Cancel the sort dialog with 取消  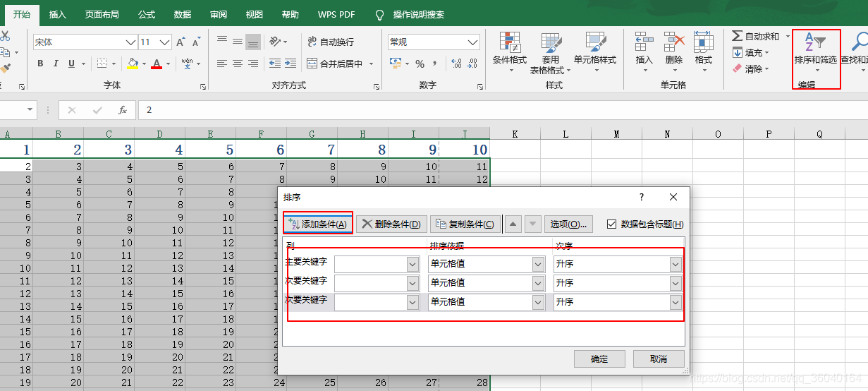coord(659,359)
